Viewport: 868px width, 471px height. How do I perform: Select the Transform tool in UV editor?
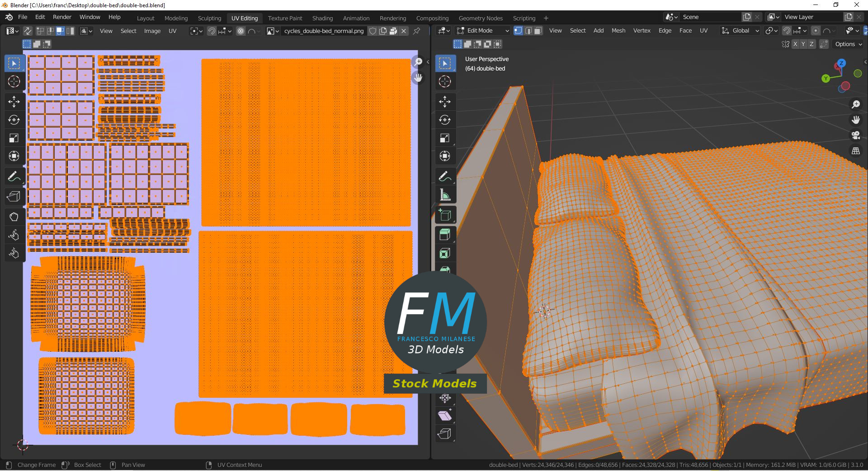pyautogui.click(x=14, y=156)
